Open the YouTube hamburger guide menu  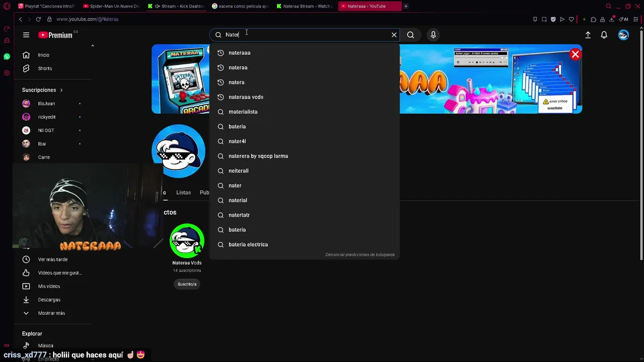26,35
